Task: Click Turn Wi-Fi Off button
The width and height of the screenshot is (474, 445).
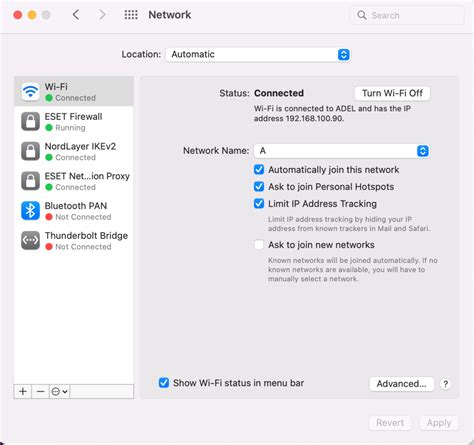Action: point(392,93)
